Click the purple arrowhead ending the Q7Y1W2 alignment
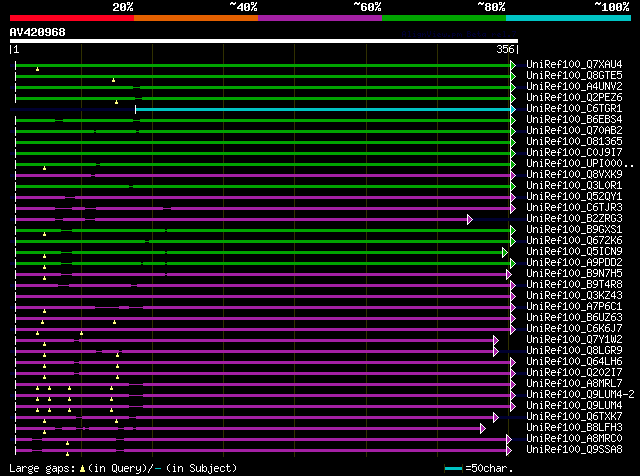Viewport: 640px width, 476px height. coord(496,340)
